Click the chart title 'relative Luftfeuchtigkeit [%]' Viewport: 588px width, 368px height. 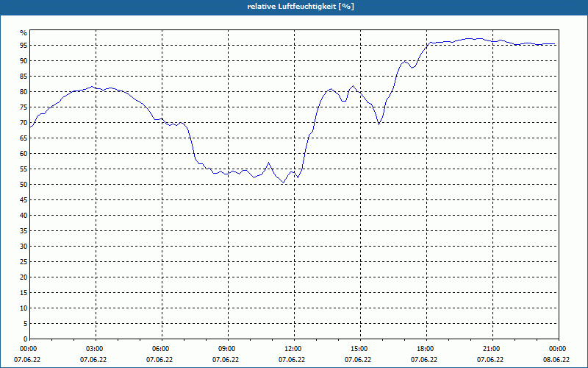click(301, 7)
